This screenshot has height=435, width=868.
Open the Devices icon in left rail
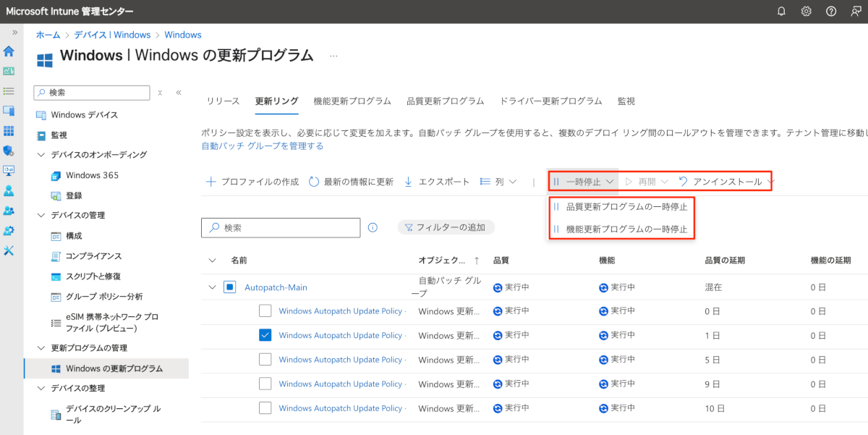9,111
